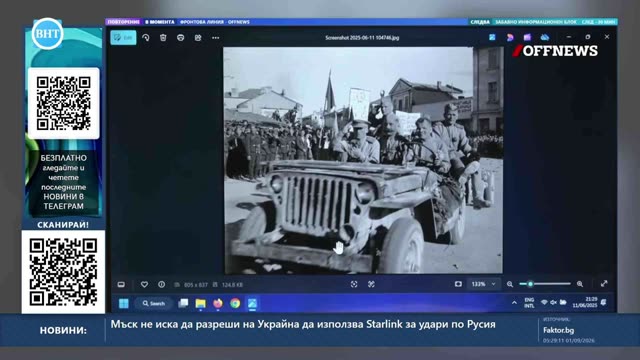
Task: Click the taskbar Search box
Action: (x=154, y=303)
